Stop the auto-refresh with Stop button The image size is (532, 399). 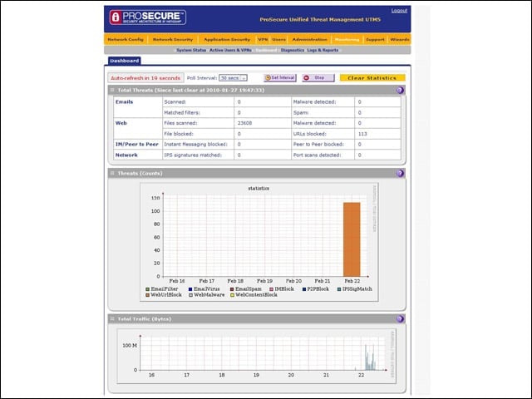318,77
